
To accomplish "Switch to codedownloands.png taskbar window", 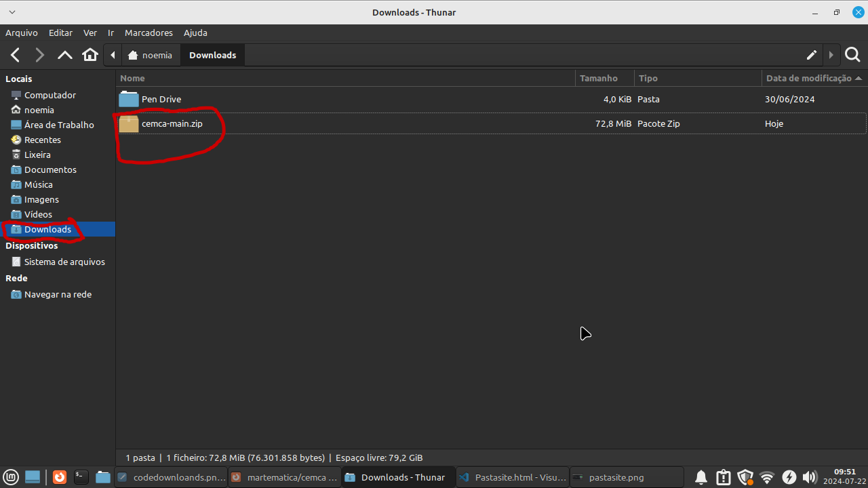I will [171, 477].
